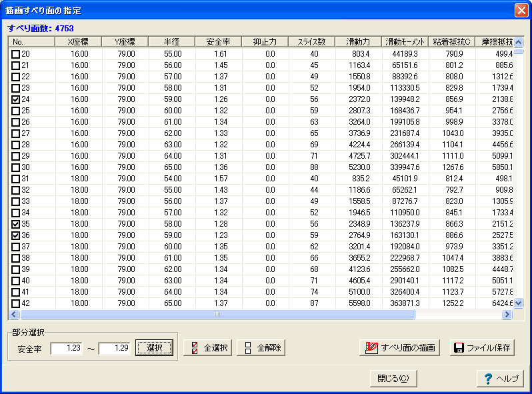Sort by the 粘着抵抗C column header
Viewport: 532px width, 394px height.
[x=451, y=42]
